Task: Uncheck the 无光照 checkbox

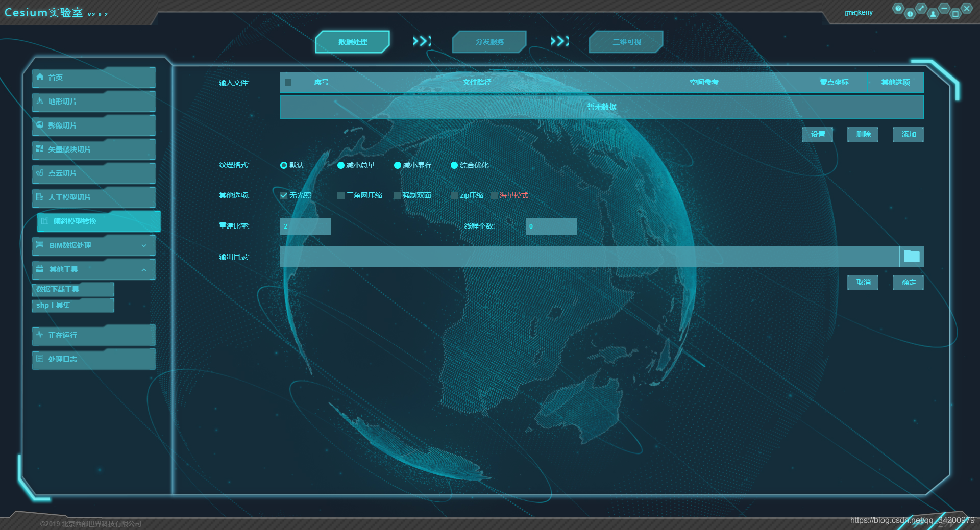Action: click(284, 195)
